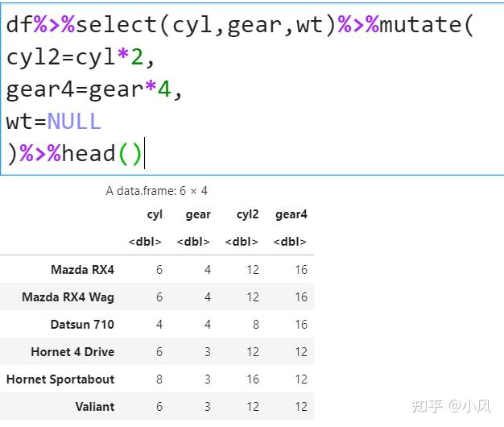Click the head() call in code
The width and height of the screenshot is (504, 427).
click(x=102, y=153)
